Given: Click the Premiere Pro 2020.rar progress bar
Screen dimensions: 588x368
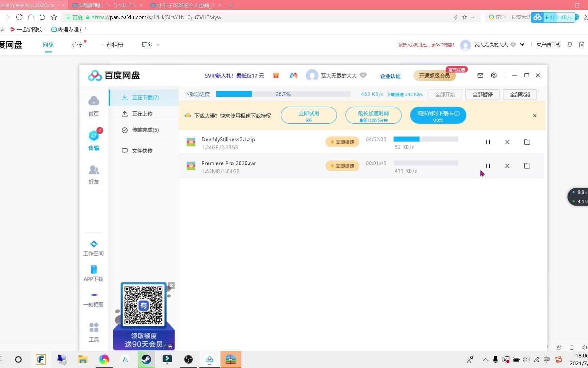Looking at the screenshot, I should tap(426, 163).
